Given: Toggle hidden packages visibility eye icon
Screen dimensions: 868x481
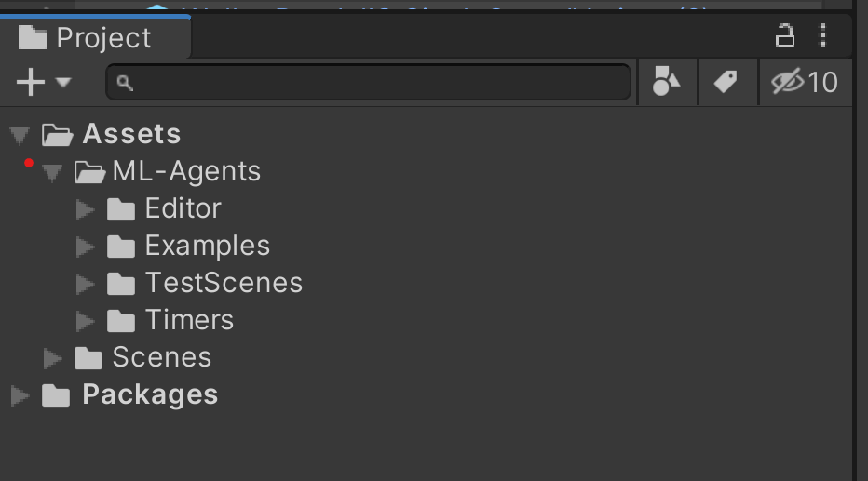Looking at the screenshot, I should pyautogui.click(x=787, y=82).
